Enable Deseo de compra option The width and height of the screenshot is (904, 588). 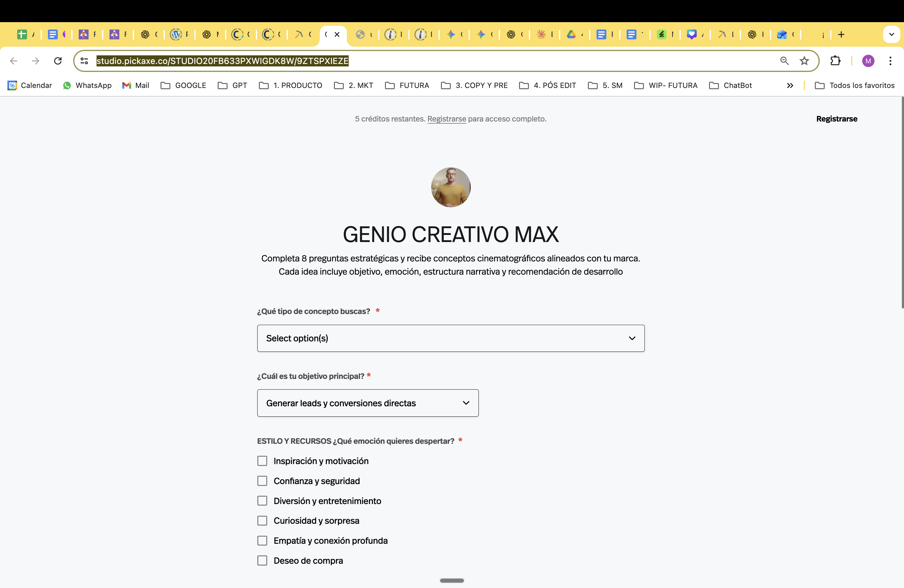[262, 560]
